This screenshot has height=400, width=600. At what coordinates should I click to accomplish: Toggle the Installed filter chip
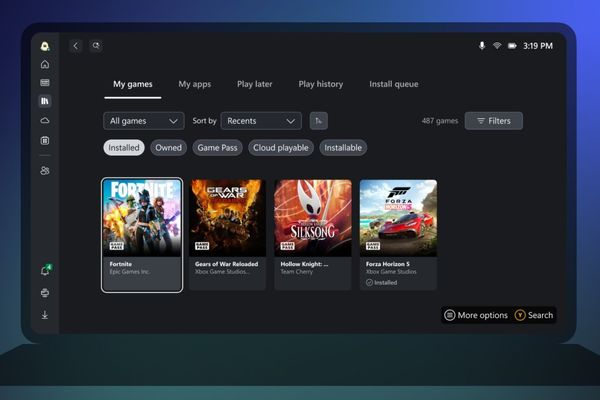124,148
